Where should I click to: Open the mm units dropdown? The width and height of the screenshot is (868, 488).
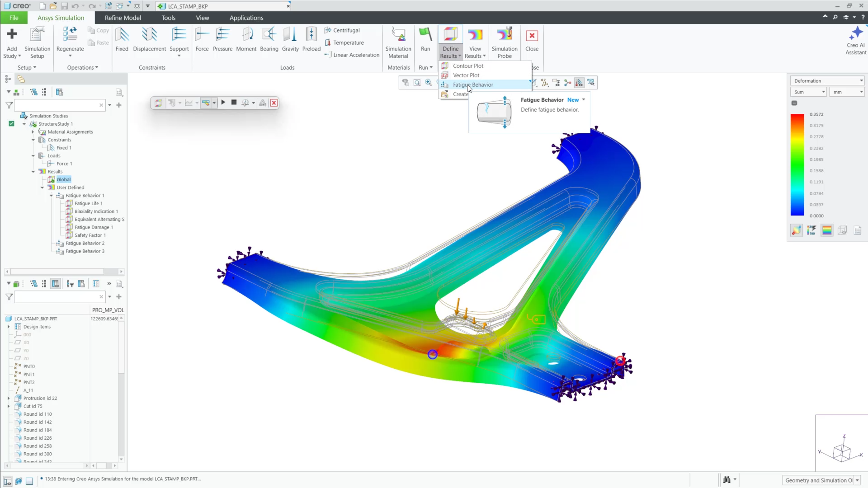(848, 92)
